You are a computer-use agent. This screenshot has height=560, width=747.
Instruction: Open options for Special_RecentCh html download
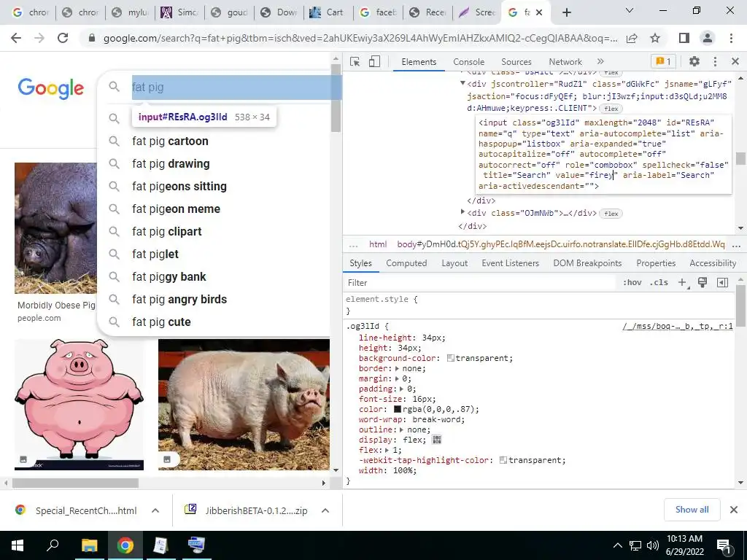point(155,510)
